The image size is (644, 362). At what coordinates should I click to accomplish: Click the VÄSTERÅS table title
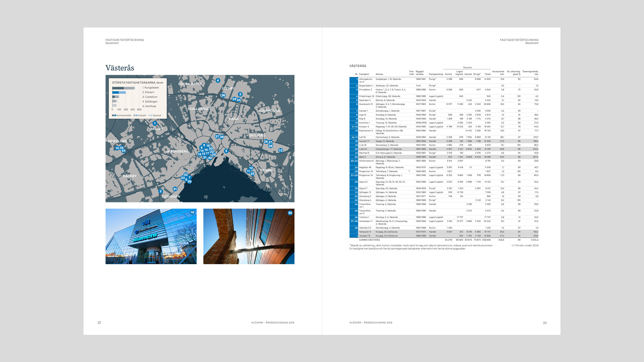click(358, 66)
